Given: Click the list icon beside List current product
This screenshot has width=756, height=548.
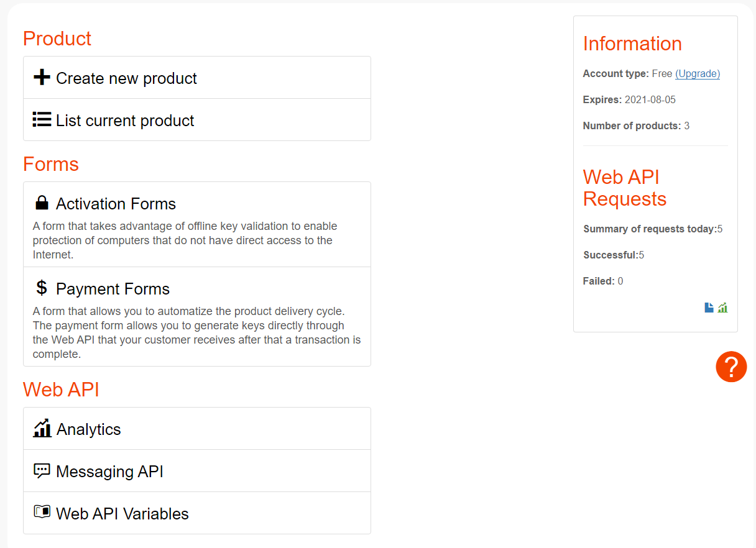Looking at the screenshot, I should 42,120.
